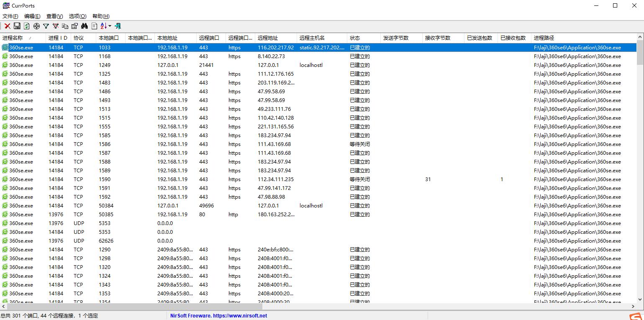Click the red X close connections icon
Screen dimensions: 644x320
(7, 26)
